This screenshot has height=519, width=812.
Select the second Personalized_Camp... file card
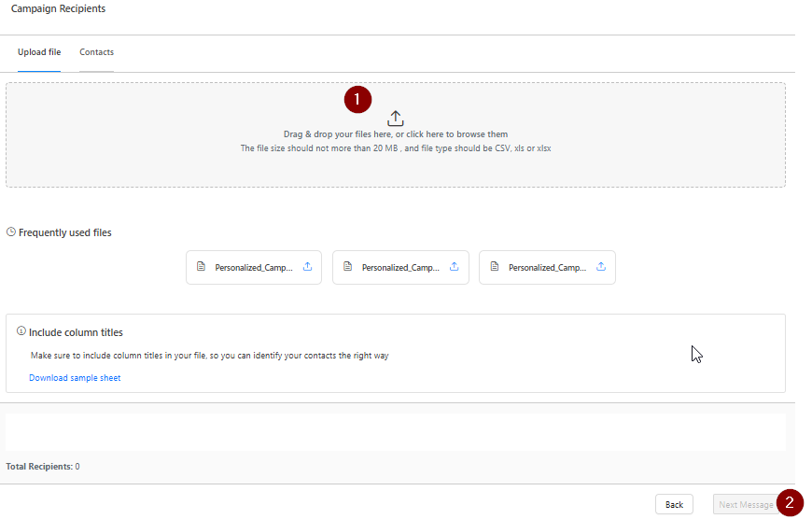(400, 267)
